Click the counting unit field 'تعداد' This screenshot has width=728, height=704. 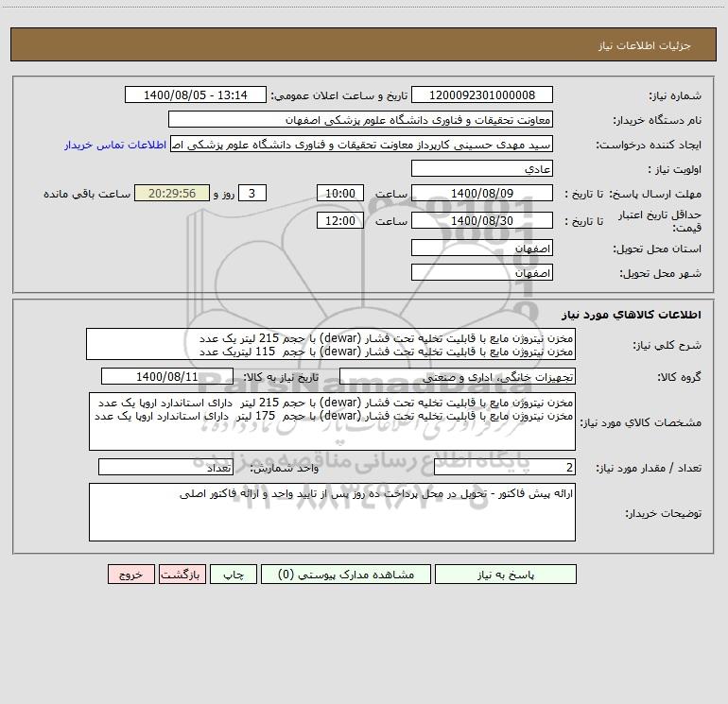tap(165, 468)
